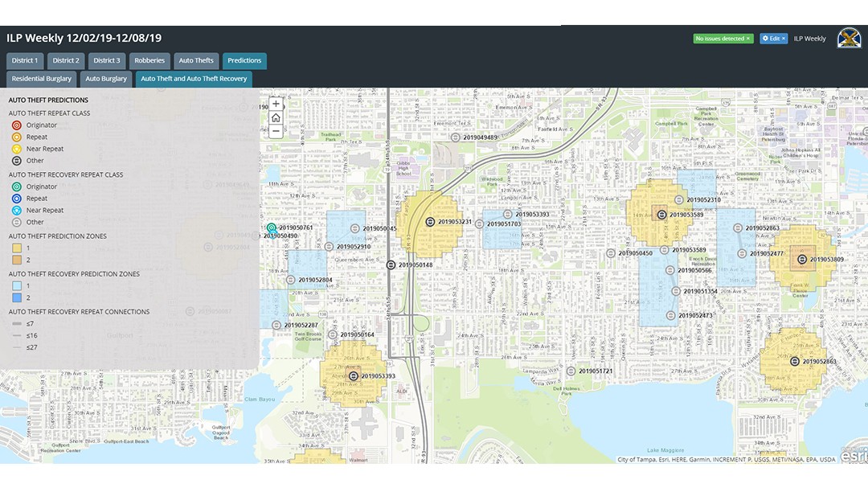Click theft Repeat orange legend symbol
Image resolution: width=868 pixels, height=488 pixels.
click(17, 137)
